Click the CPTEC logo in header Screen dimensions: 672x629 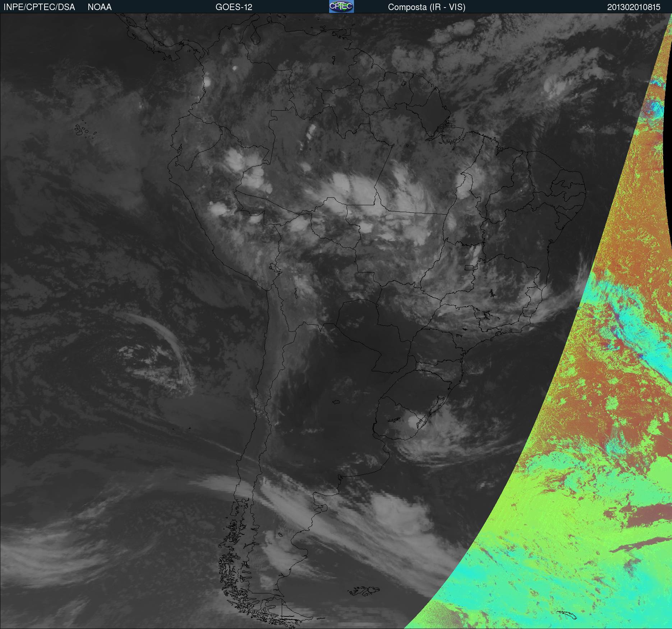click(341, 6)
